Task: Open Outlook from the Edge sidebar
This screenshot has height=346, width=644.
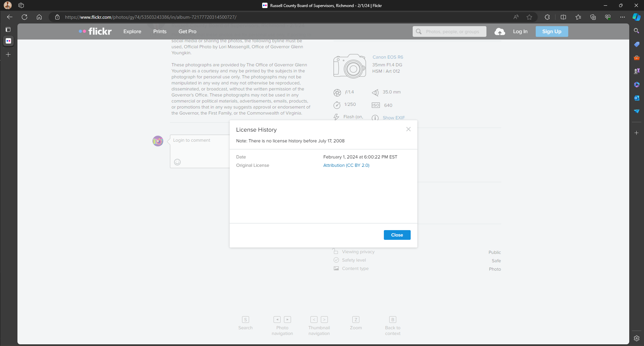Action: click(x=637, y=98)
